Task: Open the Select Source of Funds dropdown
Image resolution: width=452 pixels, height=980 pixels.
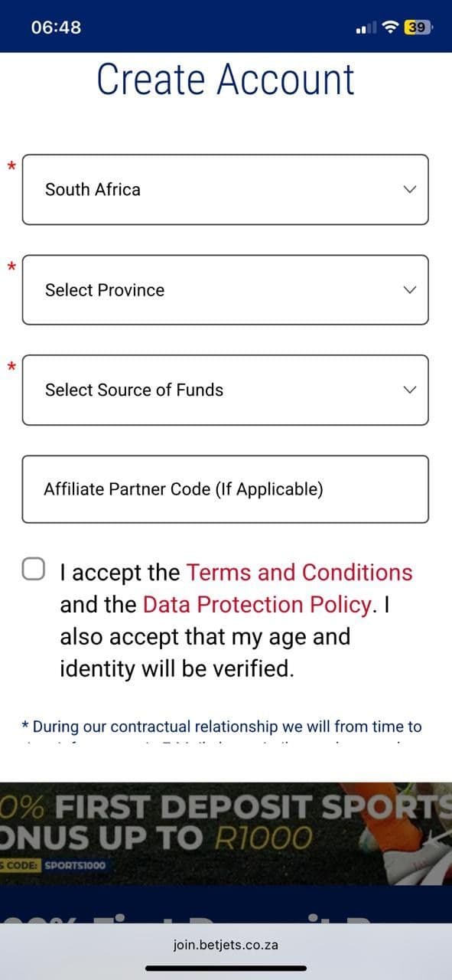Action: [x=226, y=390]
